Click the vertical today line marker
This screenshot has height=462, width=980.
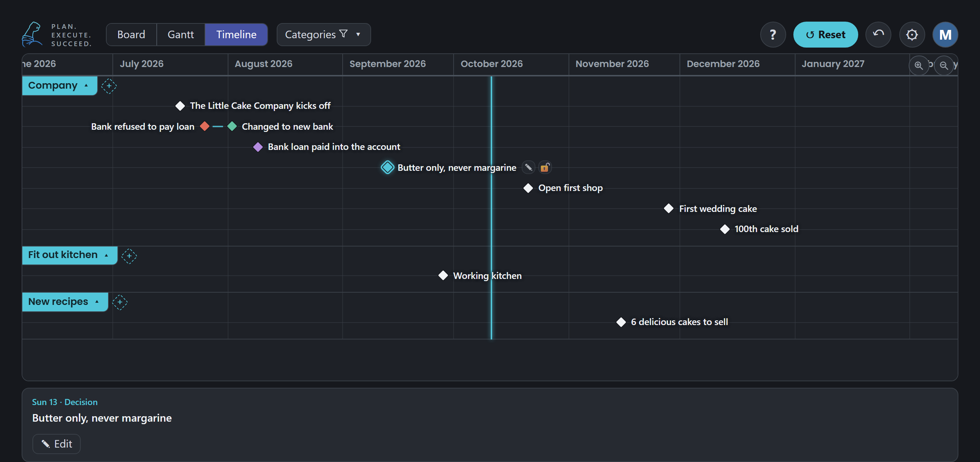coord(491,208)
